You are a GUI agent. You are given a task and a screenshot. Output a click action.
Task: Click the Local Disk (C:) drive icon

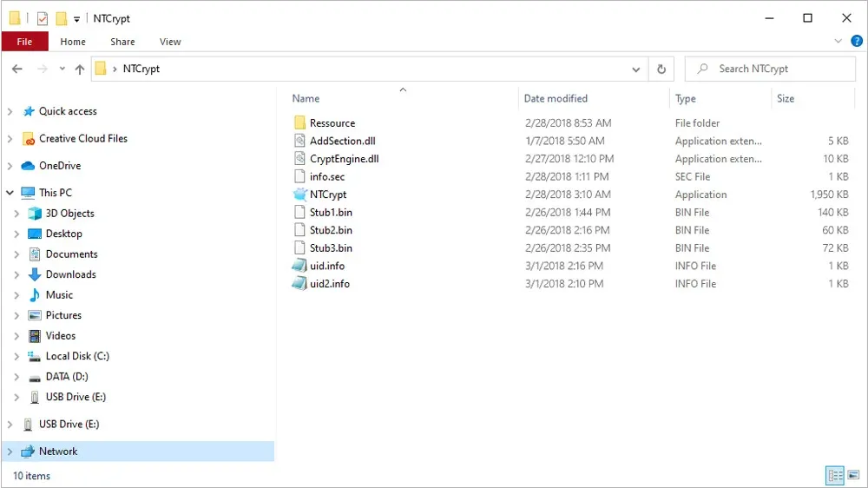(35, 356)
